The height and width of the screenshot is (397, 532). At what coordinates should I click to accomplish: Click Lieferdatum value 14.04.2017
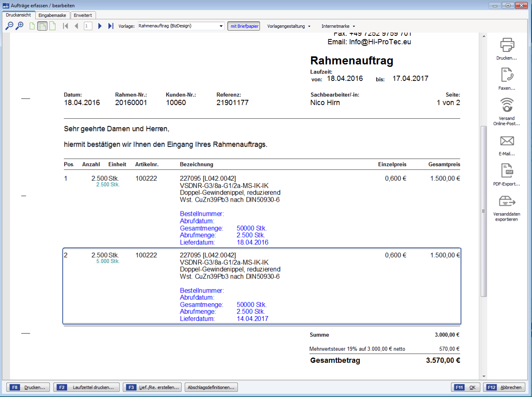pyautogui.click(x=252, y=319)
